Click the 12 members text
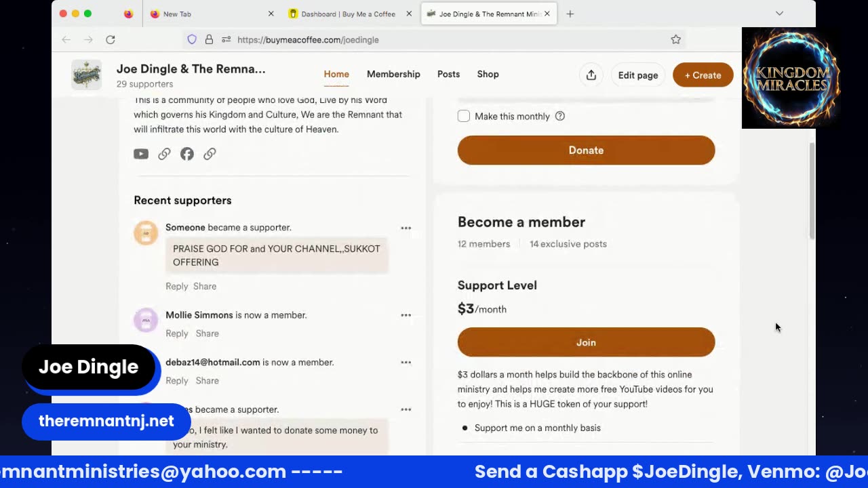This screenshot has height=488, width=868. click(x=484, y=244)
